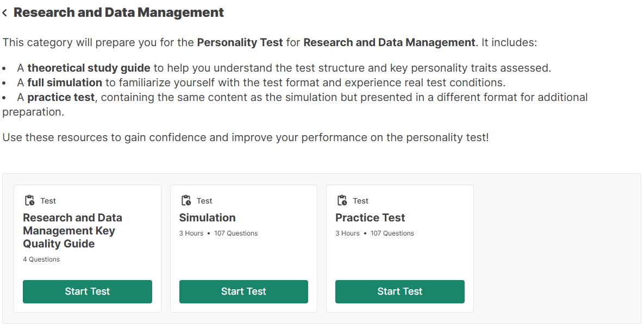Click the bold 'full simulation' bullet text
The height and width of the screenshot is (324, 644).
click(65, 82)
